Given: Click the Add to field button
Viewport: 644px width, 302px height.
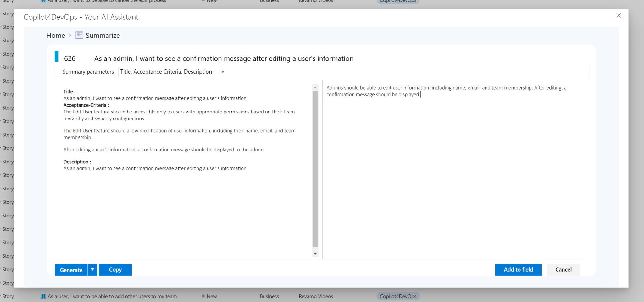Looking at the screenshot, I should pyautogui.click(x=518, y=270).
